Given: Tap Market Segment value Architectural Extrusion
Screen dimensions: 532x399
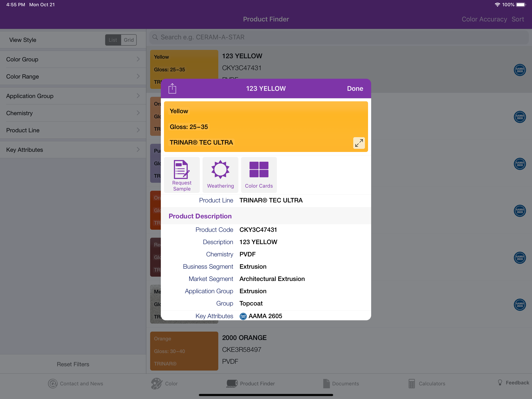Looking at the screenshot, I should (x=272, y=279).
